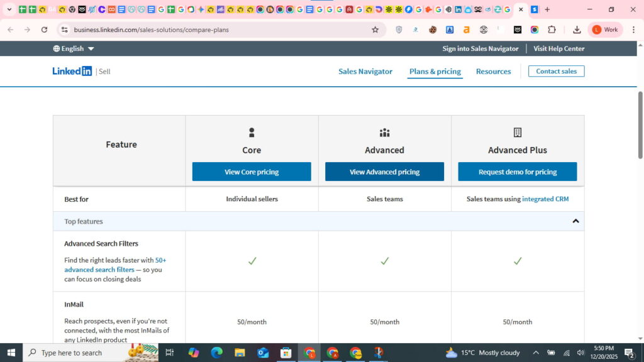The height and width of the screenshot is (362, 644).
Task: Open the browser Downloads icon
Action: [x=577, y=30]
